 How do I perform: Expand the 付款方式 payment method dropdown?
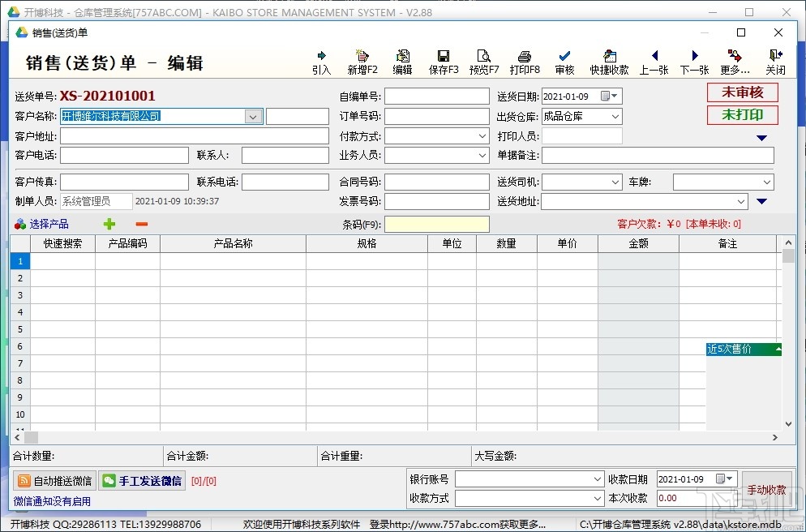point(482,136)
